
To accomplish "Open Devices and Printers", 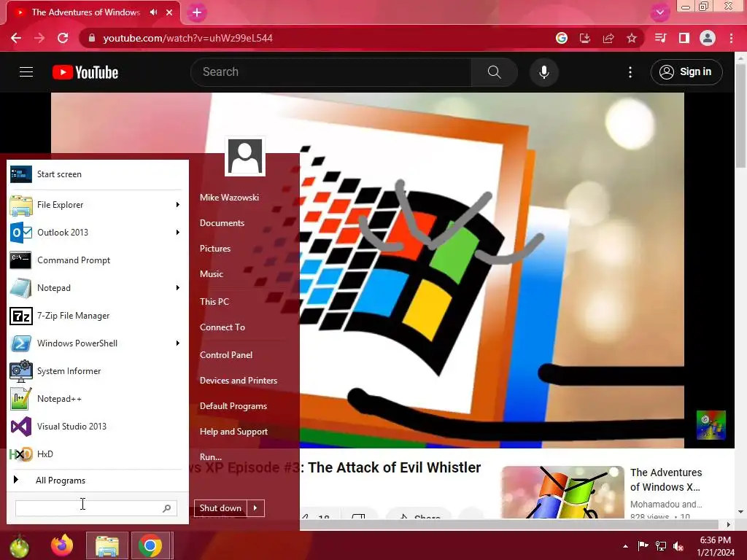I will (x=239, y=381).
